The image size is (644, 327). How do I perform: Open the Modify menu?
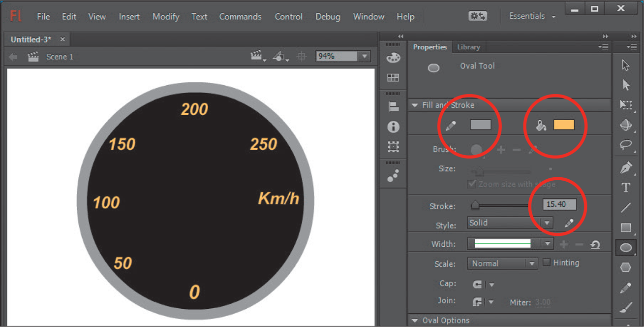[x=165, y=16]
